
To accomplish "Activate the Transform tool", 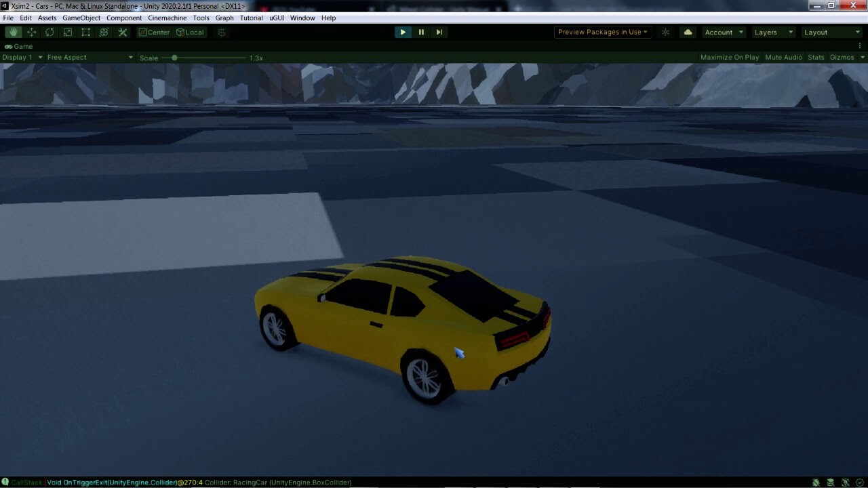I will pos(103,32).
